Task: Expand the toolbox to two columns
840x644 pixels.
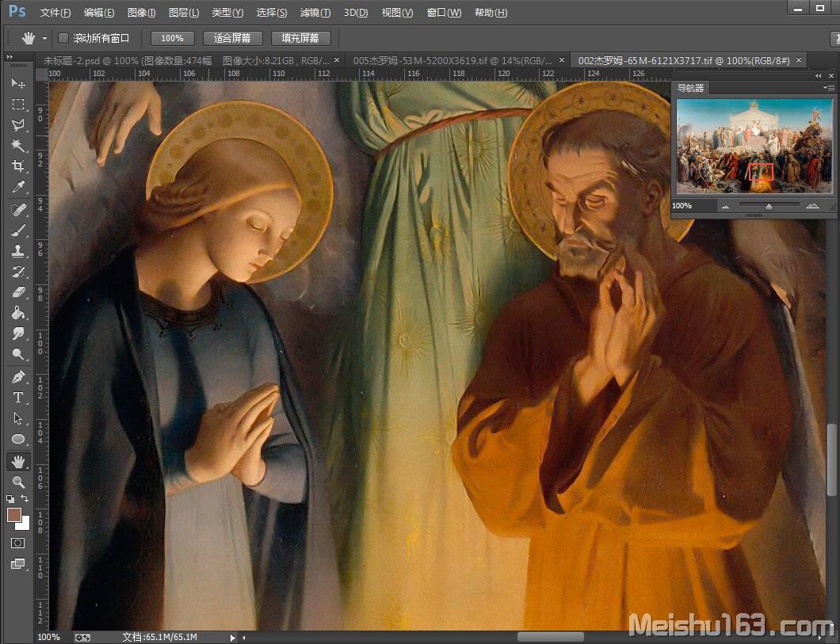Action: 10,56
